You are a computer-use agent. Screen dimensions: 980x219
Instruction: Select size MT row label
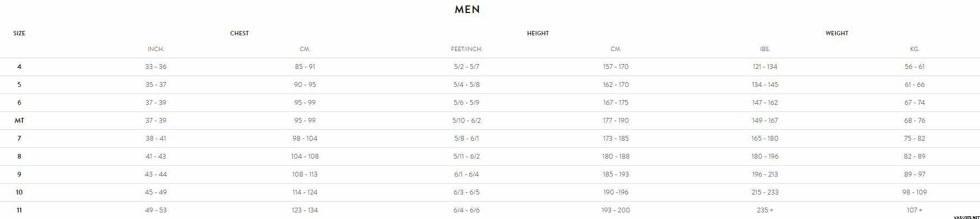[19, 121]
